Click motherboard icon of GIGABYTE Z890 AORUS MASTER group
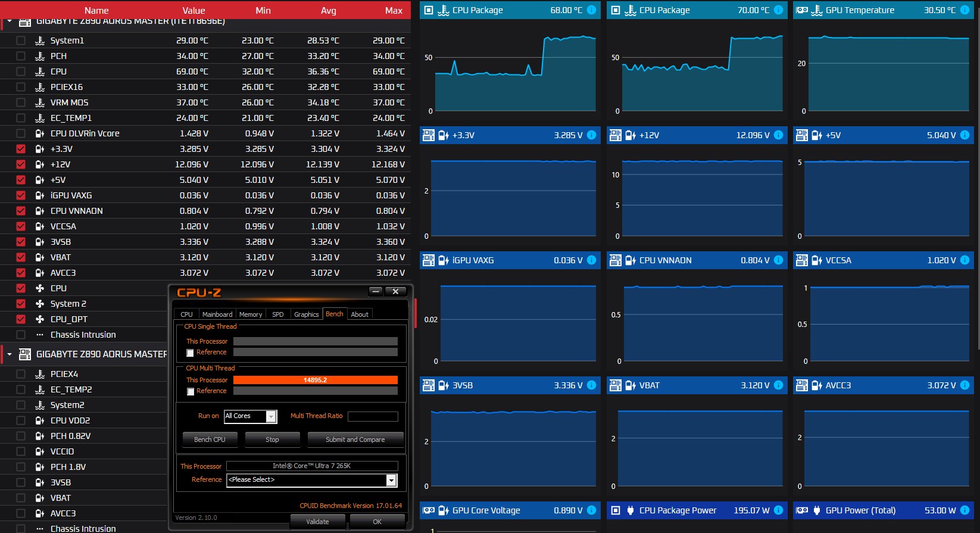This screenshot has height=533, width=980. (25, 354)
